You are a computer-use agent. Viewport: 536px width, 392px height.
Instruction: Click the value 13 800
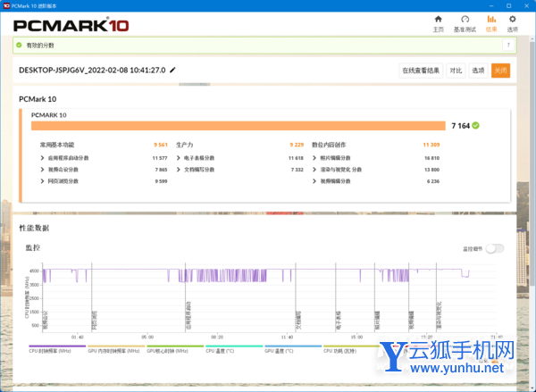(x=431, y=170)
